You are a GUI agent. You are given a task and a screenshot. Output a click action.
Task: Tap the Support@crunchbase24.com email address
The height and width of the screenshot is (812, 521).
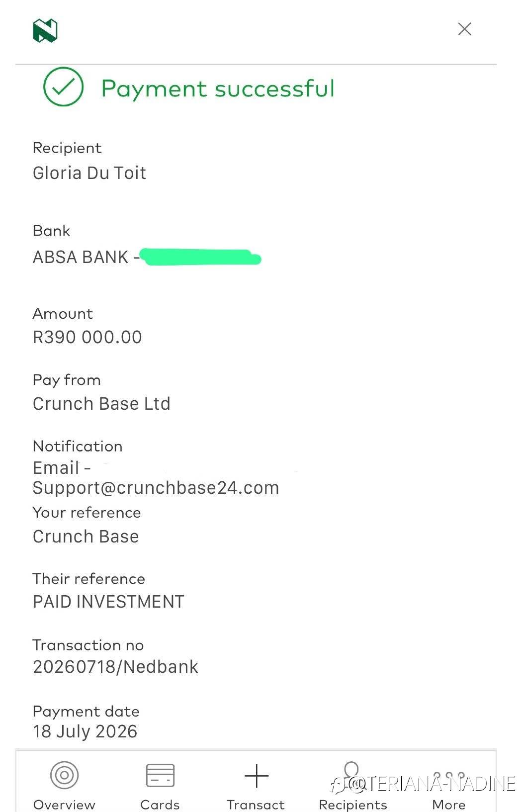[156, 488]
